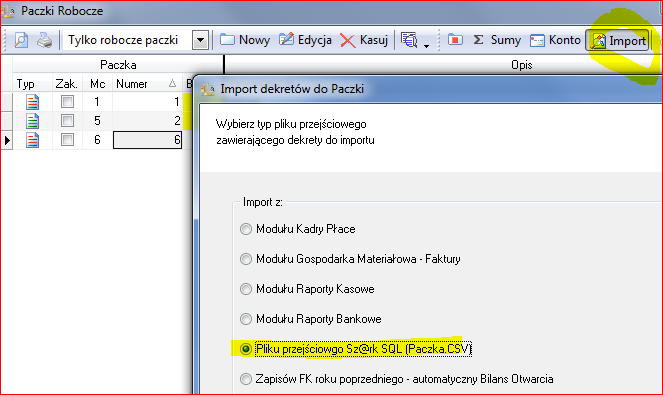The width and height of the screenshot is (663, 395).
Task: Click document icon in row with Mc 6
Action: 33,140
